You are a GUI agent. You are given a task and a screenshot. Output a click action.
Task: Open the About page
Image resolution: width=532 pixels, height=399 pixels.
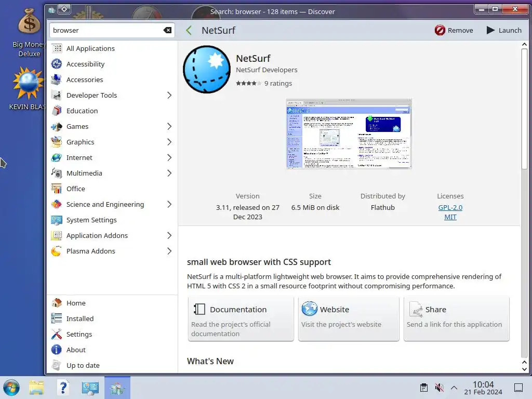(112, 350)
